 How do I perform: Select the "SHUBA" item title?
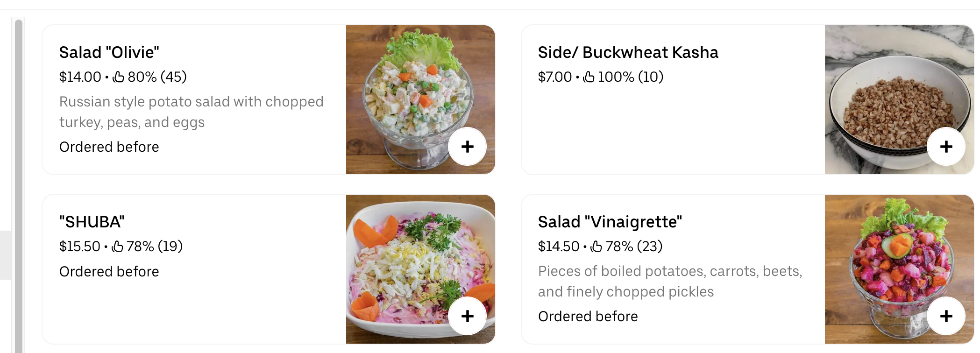[92, 222]
